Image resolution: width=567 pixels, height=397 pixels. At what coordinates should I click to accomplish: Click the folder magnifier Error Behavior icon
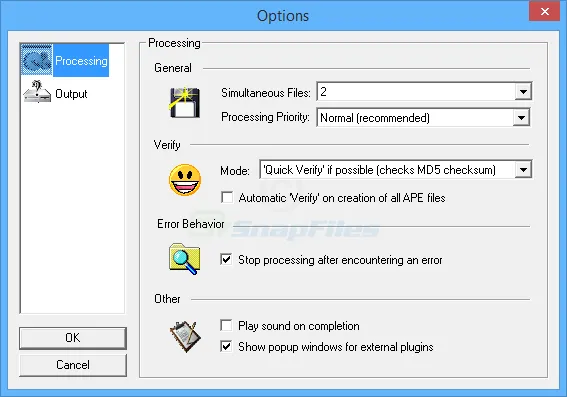coord(184,259)
